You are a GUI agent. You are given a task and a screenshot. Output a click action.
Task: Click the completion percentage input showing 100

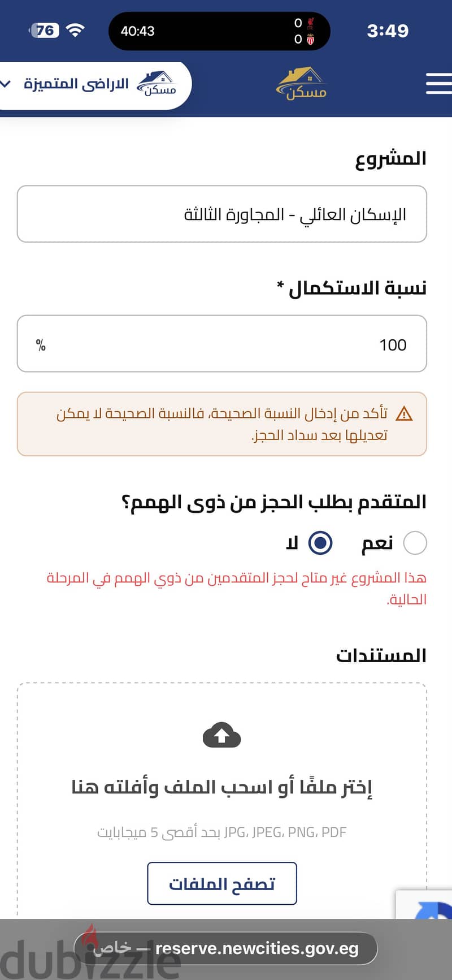pyautogui.click(x=222, y=344)
